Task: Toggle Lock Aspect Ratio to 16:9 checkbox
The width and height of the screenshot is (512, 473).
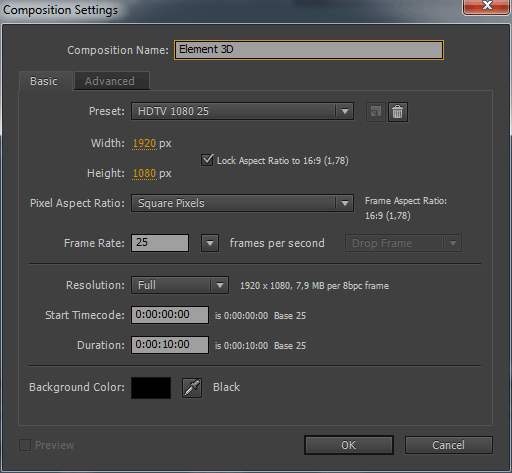Action: [207, 160]
